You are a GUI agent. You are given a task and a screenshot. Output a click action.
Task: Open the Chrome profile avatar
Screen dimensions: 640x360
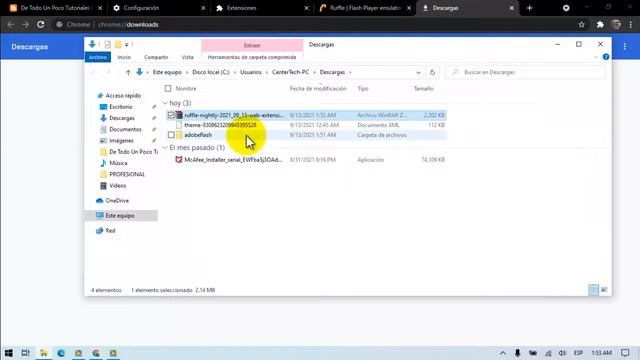[616, 24]
